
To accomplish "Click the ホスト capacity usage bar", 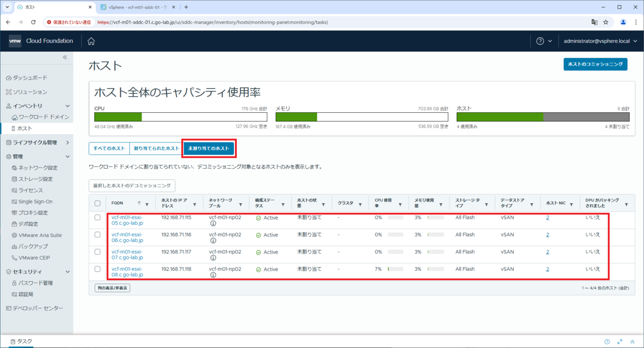I will 543,117.
